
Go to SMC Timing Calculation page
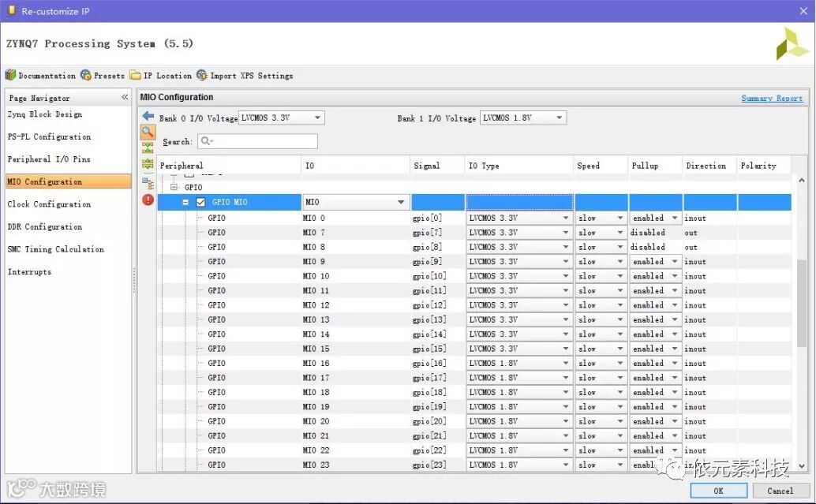coord(56,248)
